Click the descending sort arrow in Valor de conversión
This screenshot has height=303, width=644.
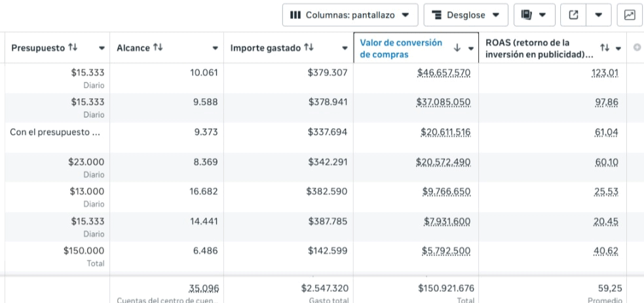tap(457, 48)
